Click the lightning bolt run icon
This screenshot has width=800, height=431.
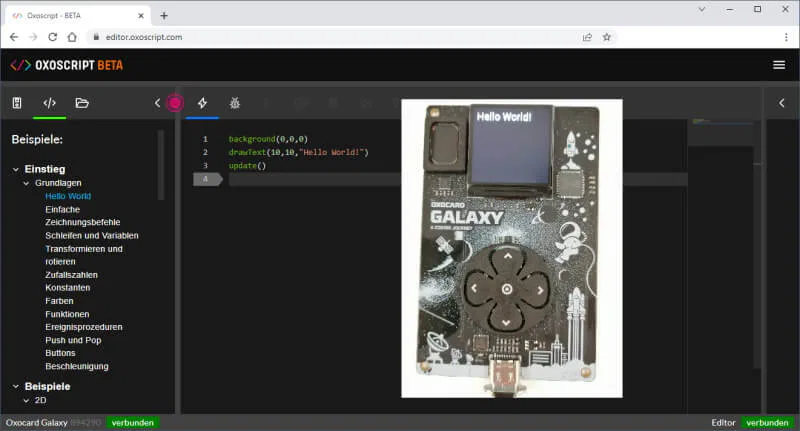(202, 102)
